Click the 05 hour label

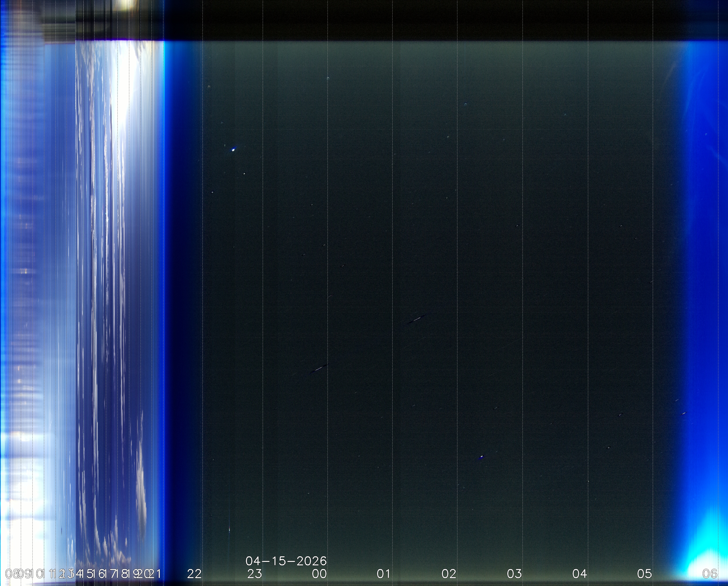pyautogui.click(x=644, y=573)
